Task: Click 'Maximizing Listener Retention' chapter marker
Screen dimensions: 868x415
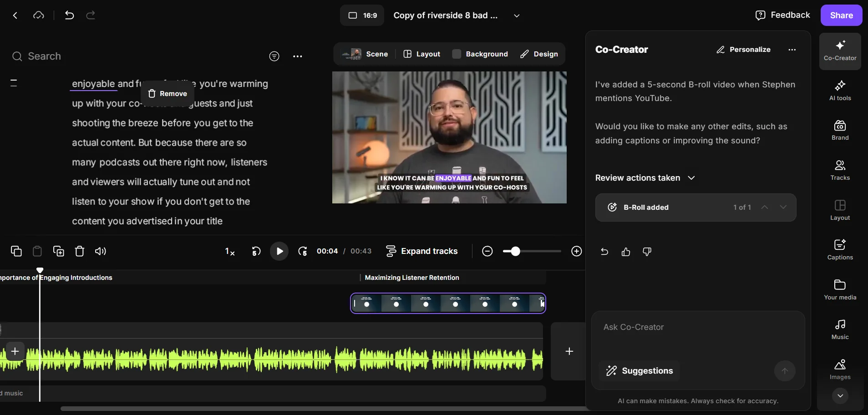Action: pos(411,278)
